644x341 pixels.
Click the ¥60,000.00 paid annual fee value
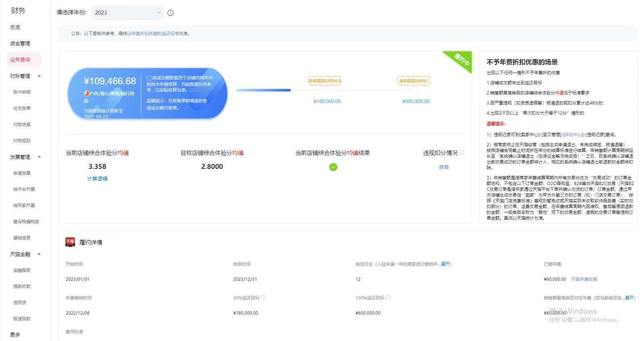[555, 279]
